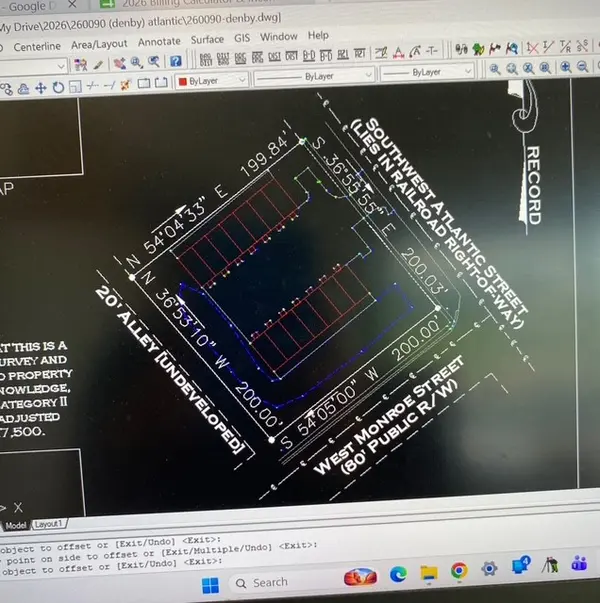Click the overlined B-D annotation icon

pyautogui.click(x=326, y=56)
